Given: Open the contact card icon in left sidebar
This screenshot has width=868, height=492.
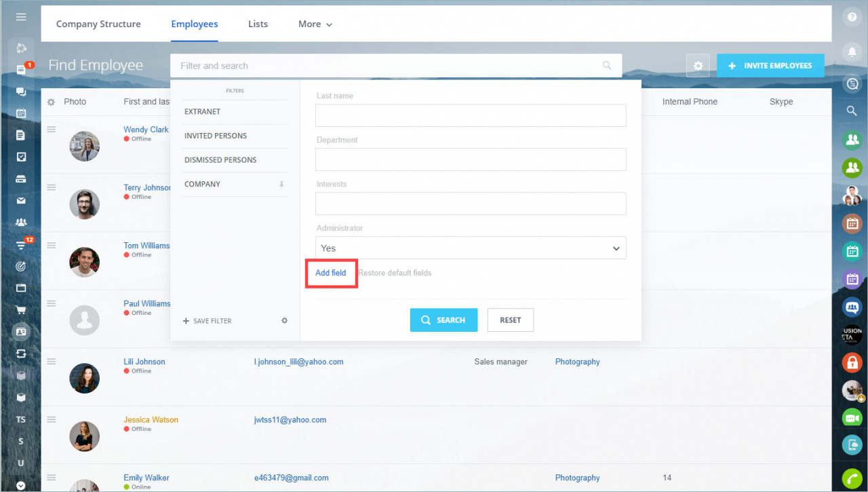Looking at the screenshot, I should pyautogui.click(x=21, y=332).
